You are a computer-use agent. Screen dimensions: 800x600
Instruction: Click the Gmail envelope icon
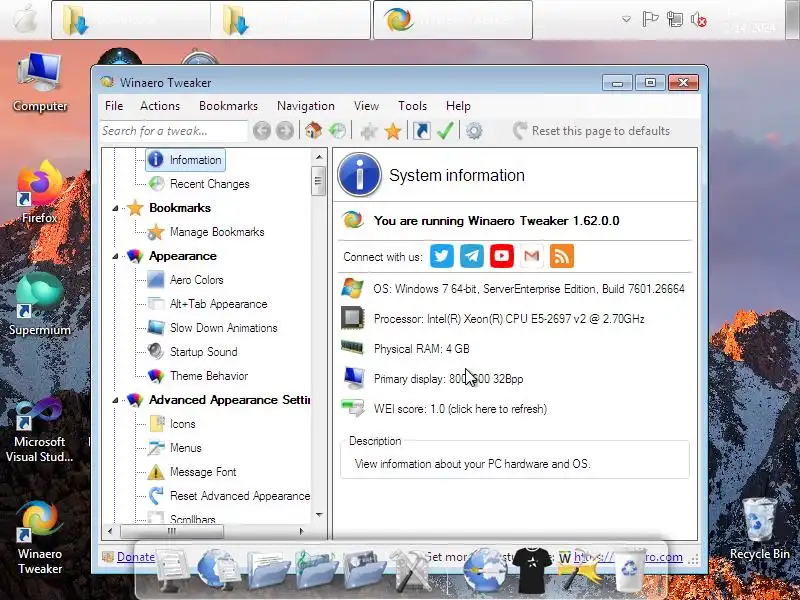[532, 256]
